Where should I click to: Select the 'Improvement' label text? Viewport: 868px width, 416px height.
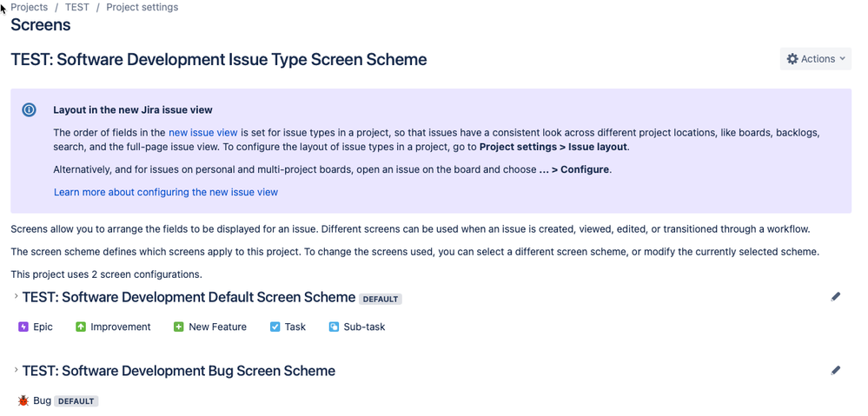click(121, 327)
